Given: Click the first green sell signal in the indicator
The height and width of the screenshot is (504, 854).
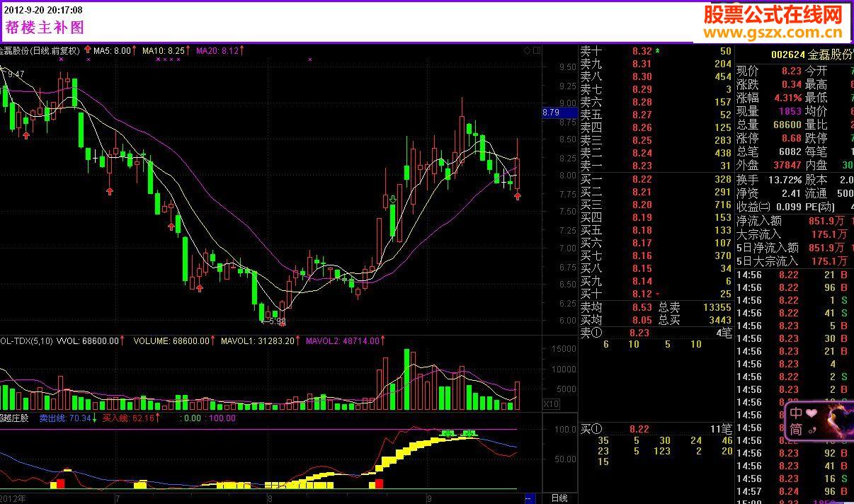Looking at the screenshot, I should [x=448, y=433].
